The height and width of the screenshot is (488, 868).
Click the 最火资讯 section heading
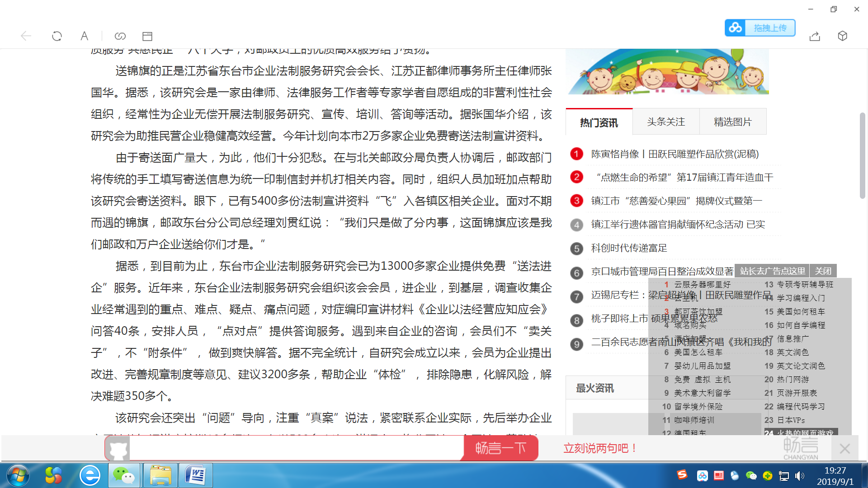[595, 388]
